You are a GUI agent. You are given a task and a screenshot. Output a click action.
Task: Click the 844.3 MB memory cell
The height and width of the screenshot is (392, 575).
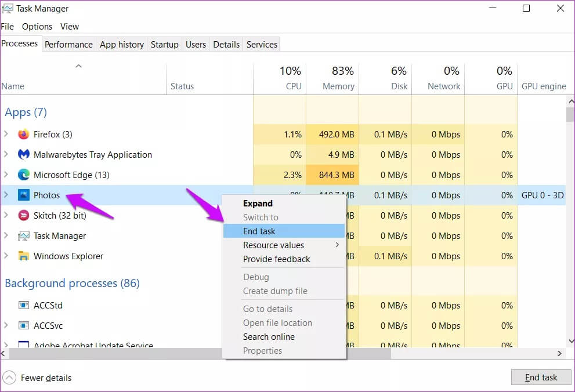pos(332,175)
